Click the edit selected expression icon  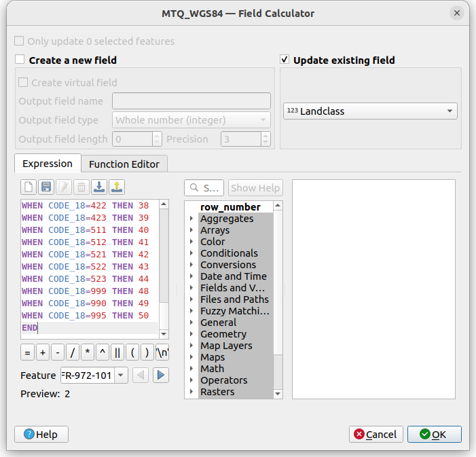[x=64, y=187]
